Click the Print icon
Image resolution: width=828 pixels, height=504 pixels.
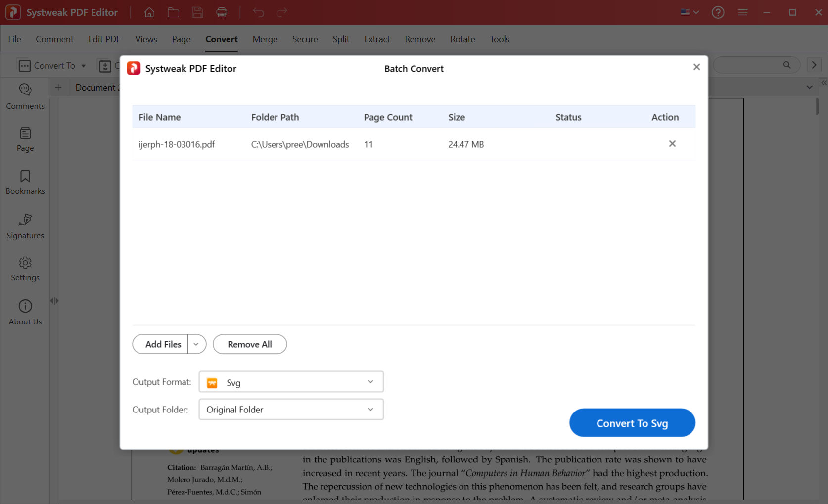click(x=222, y=12)
